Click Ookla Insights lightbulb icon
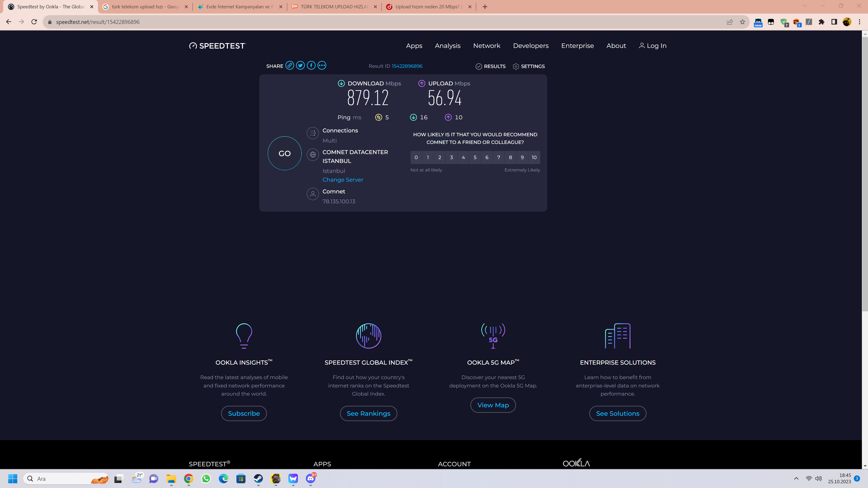 (244, 336)
